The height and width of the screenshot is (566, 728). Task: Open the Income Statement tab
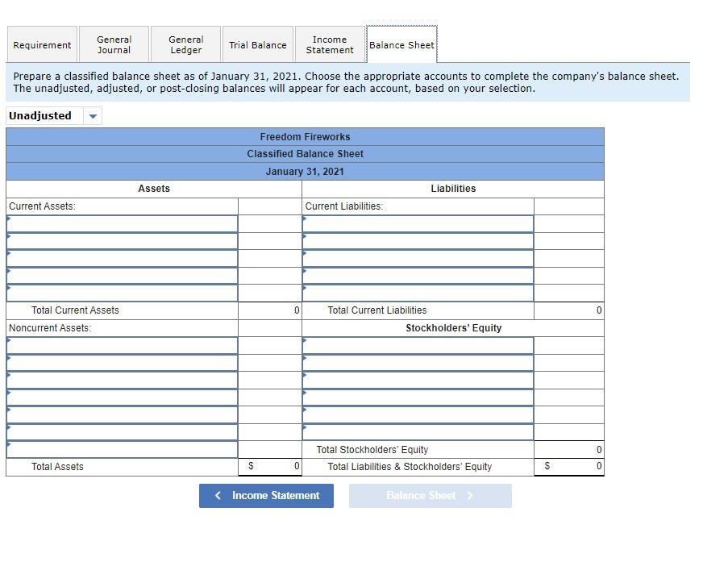330,44
